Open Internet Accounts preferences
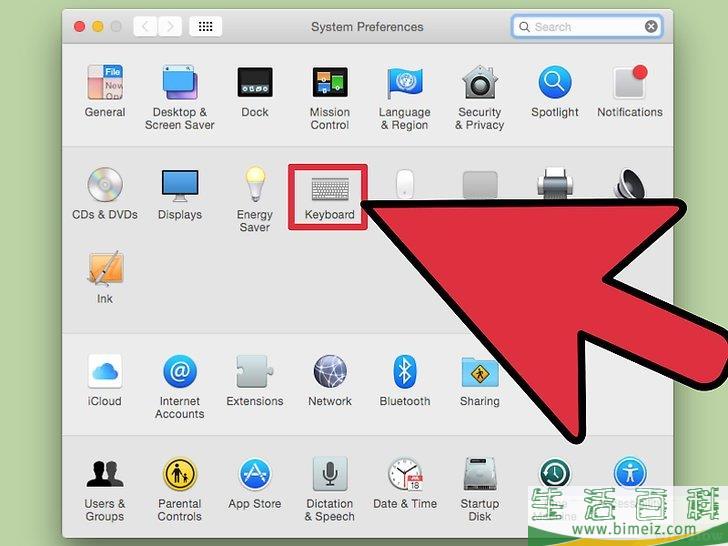The height and width of the screenshot is (546, 728). coord(180,387)
